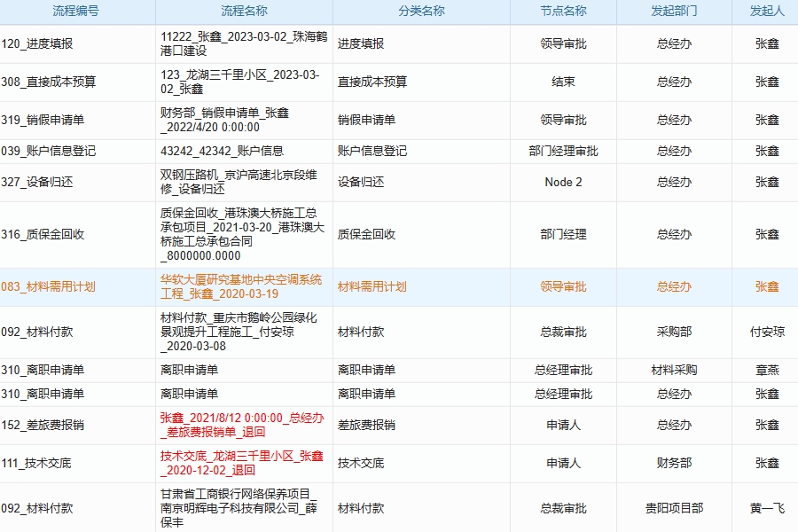This screenshot has height=532, width=798.
Task: Open the 120_进度填报 process row
Action: 53,43
